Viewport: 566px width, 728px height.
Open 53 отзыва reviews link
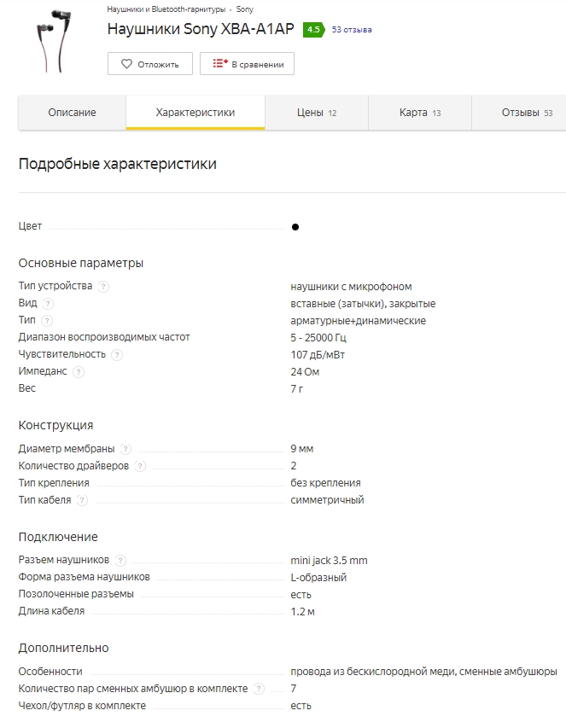point(352,30)
